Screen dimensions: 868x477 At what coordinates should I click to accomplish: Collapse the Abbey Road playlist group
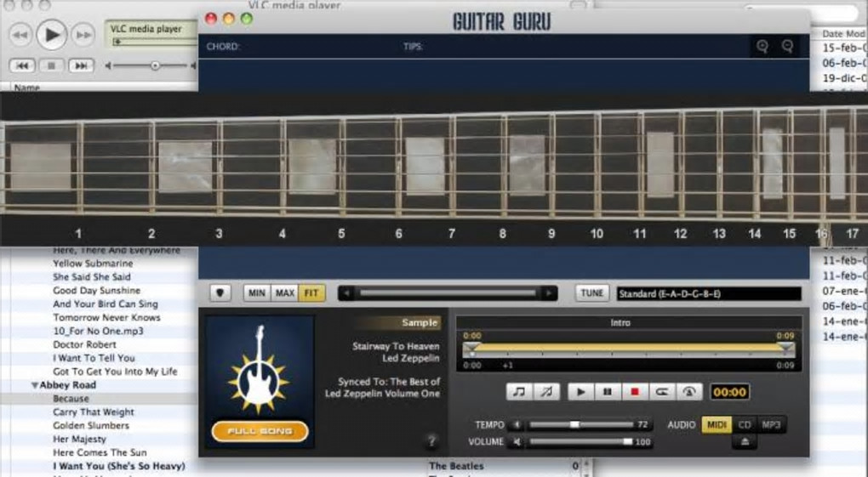[34, 385]
